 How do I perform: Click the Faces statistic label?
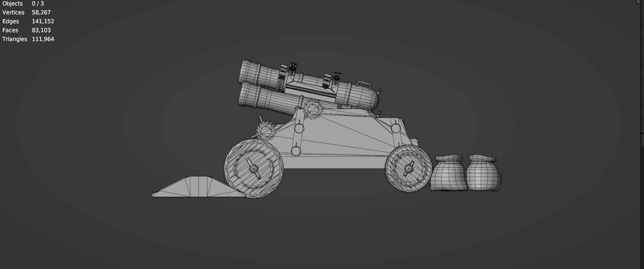point(10,30)
